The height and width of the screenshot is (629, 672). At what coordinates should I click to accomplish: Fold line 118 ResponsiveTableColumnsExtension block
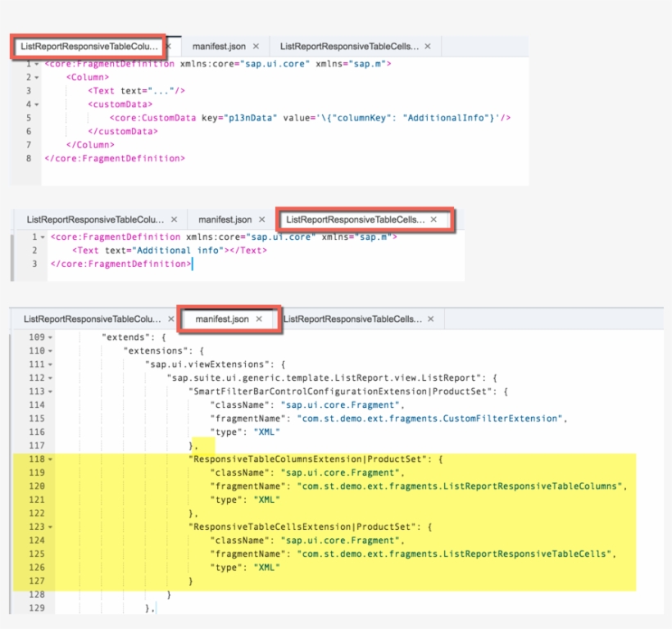(x=50, y=459)
